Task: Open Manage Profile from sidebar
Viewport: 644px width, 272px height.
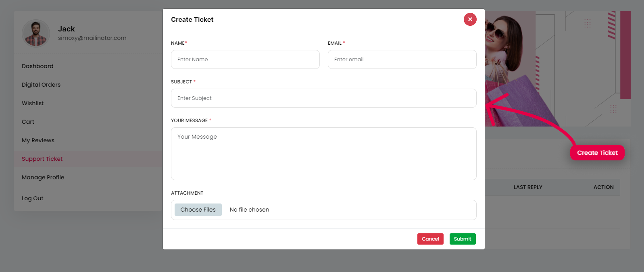Action: pos(43,177)
